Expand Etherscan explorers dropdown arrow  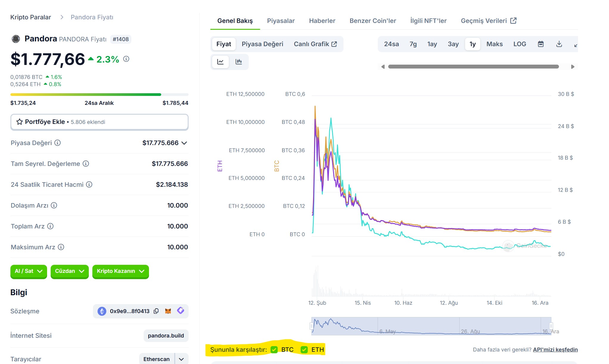(x=181, y=359)
